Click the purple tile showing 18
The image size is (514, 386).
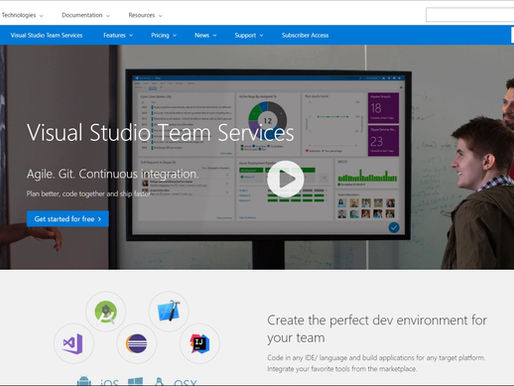click(383, 108)
